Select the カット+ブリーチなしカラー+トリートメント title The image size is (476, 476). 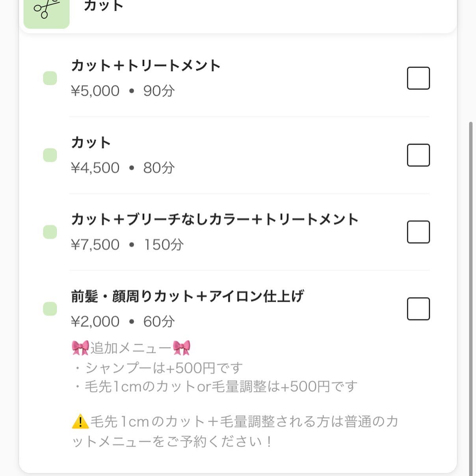pyautogui.click(x=214, y=219)
